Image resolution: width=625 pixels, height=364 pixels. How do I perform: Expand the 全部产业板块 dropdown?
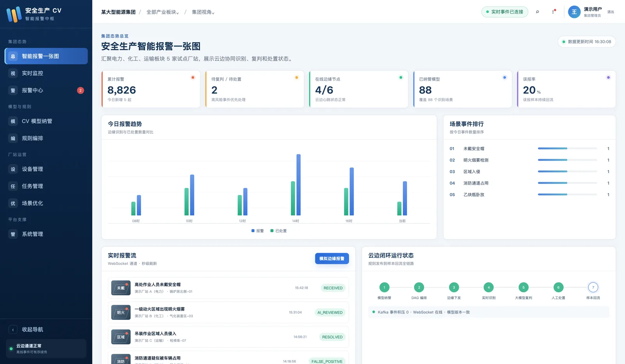click(x=162, y=12)
